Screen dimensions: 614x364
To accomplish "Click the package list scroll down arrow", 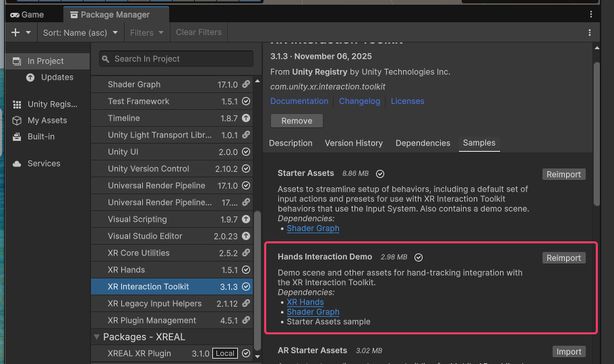I will [x=257, y=357].
